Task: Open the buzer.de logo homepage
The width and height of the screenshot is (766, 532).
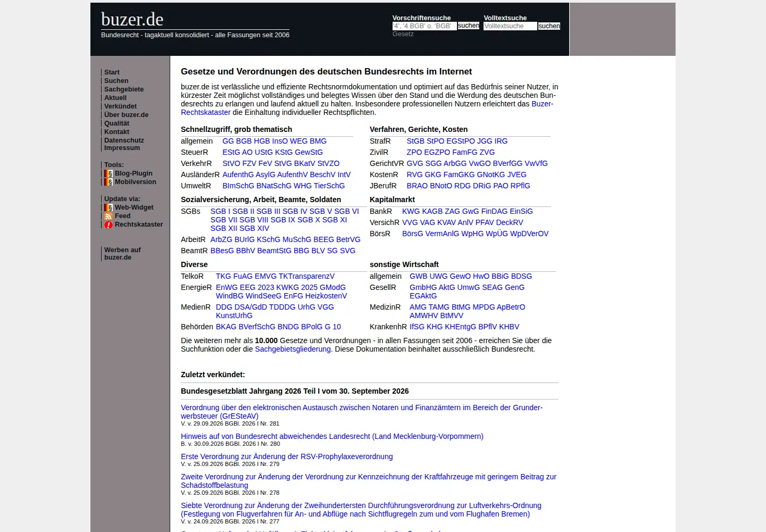Action: [x=132, y=19]
